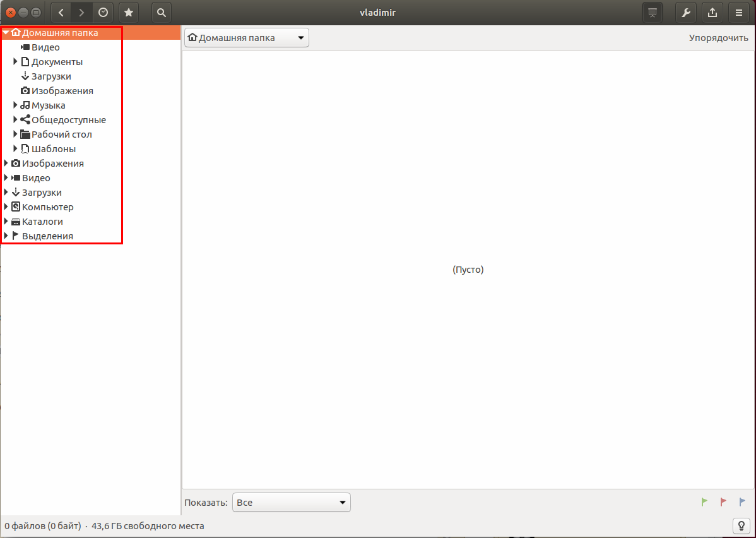Open tools with the wrench icon
The width and height of the screenshot is (756, 538).
(x=686, y=13)
